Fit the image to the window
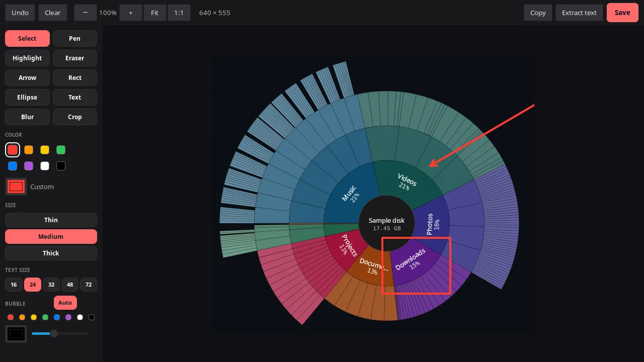This screenshot has height=362, width=644. [154, 13]
